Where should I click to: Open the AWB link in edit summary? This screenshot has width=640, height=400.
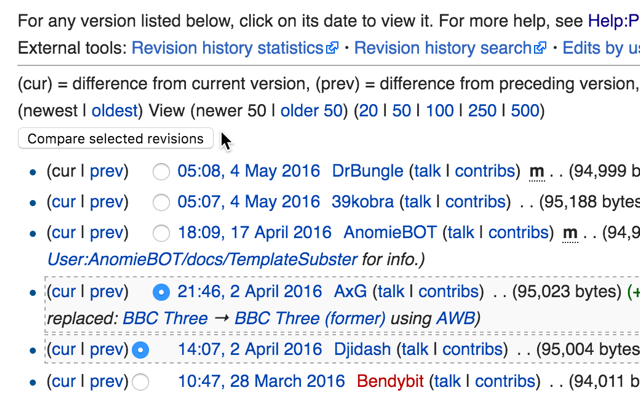coord(456,319)
